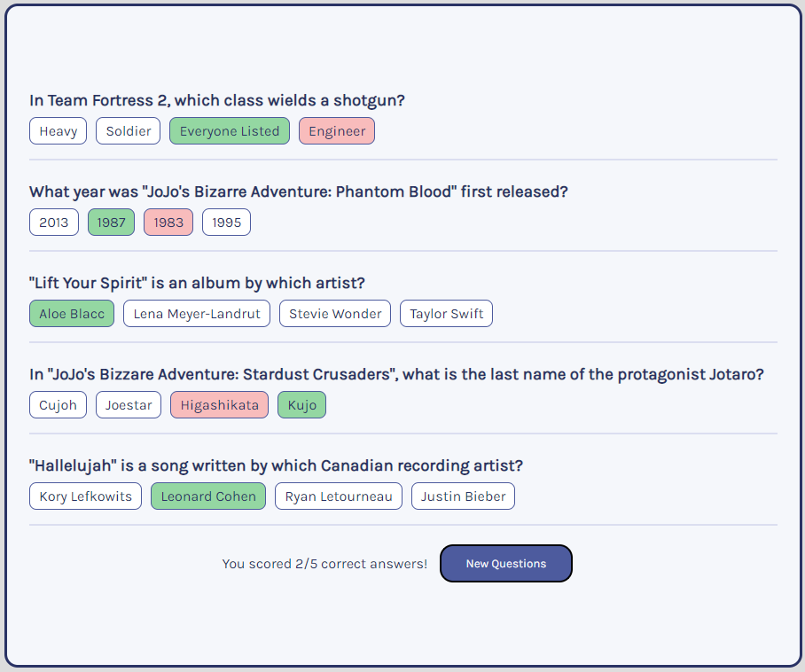Select the Taylor Swift option
Image resolution: width=805 pixels, height=672 pixels.
(446, 314)
